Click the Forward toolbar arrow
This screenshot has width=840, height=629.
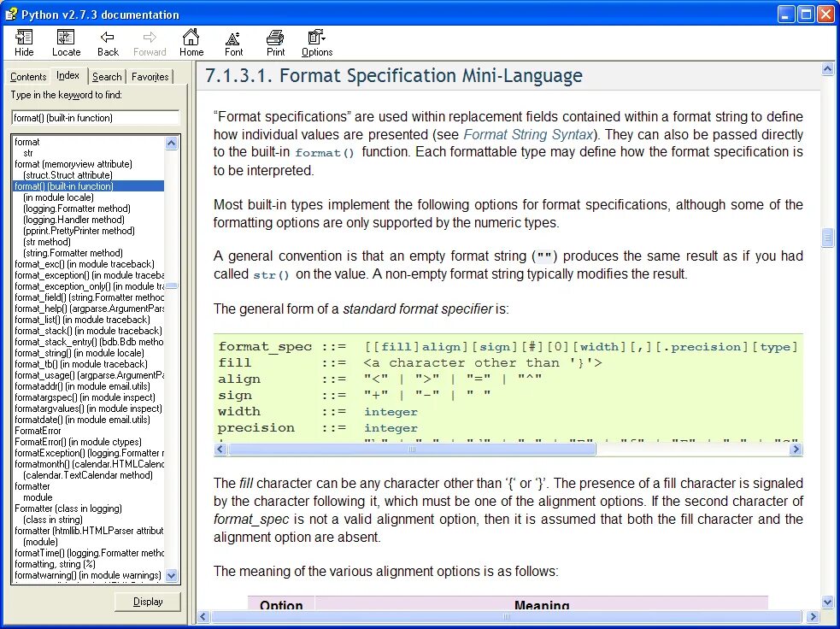click(x=150, y=43)
